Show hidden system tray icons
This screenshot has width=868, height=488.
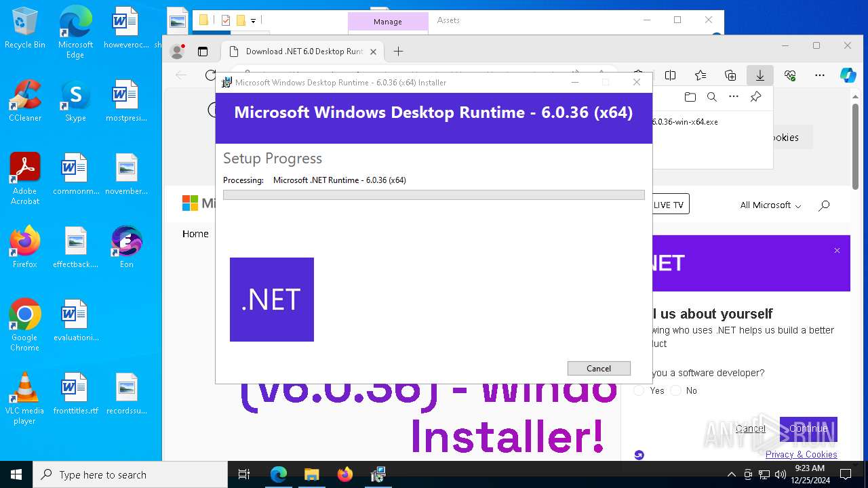(x=731, y=474)
